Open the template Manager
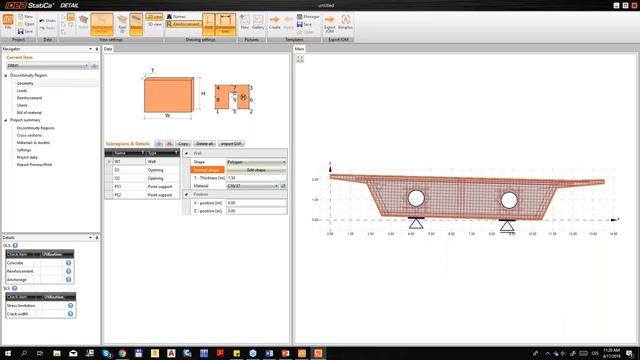 (308, 17)
